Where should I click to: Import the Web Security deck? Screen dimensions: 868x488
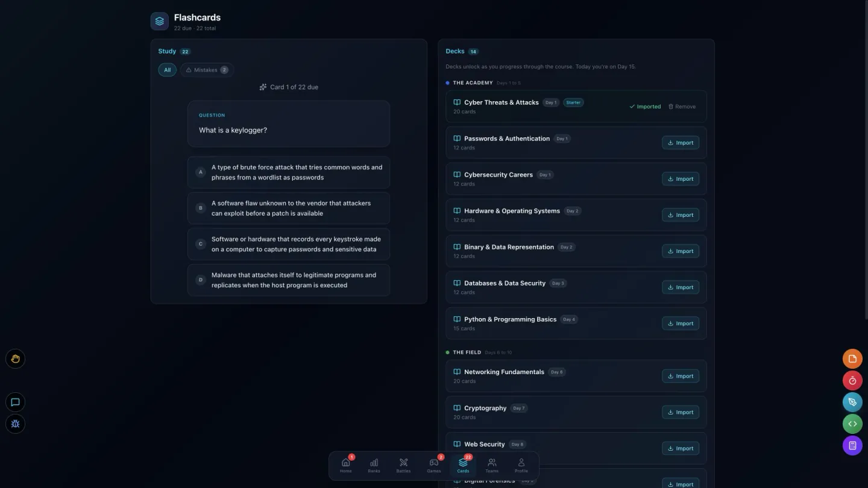[x=681, y=448]
